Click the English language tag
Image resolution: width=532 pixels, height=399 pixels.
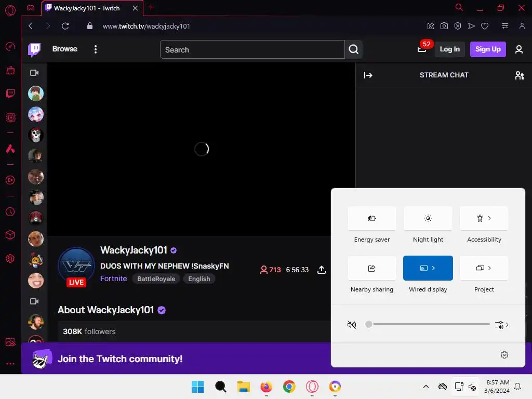[199, 279]
